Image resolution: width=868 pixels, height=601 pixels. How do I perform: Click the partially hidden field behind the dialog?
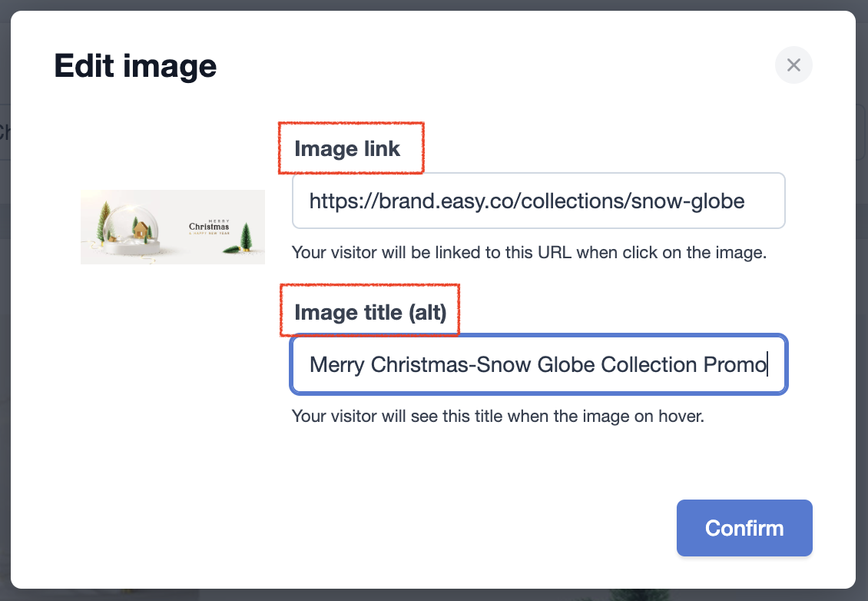click(x=5, y=132)
